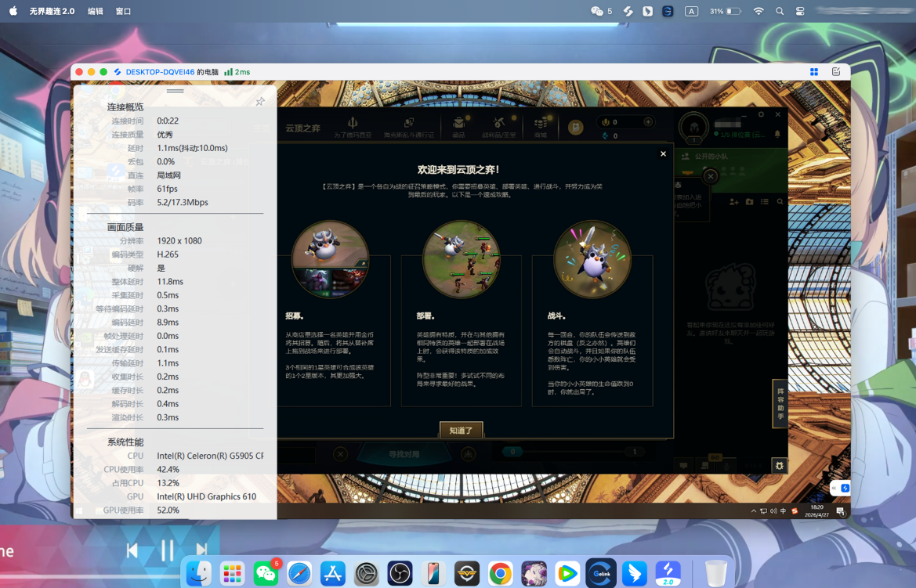Open Windows notification center icon
The width and height of the screenshot is (916, 588).
840,511
